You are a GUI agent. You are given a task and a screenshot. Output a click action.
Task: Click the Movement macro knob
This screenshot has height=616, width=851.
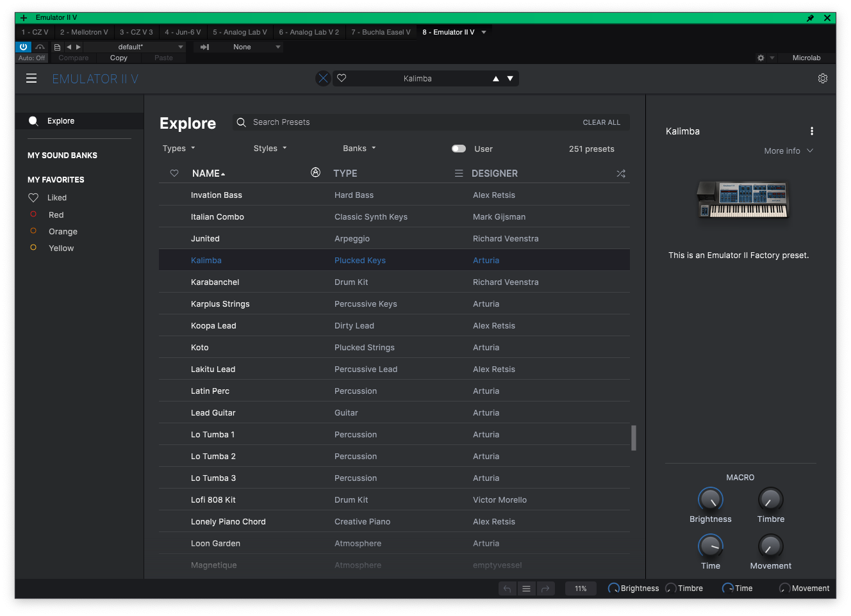(x=770, y=546)
